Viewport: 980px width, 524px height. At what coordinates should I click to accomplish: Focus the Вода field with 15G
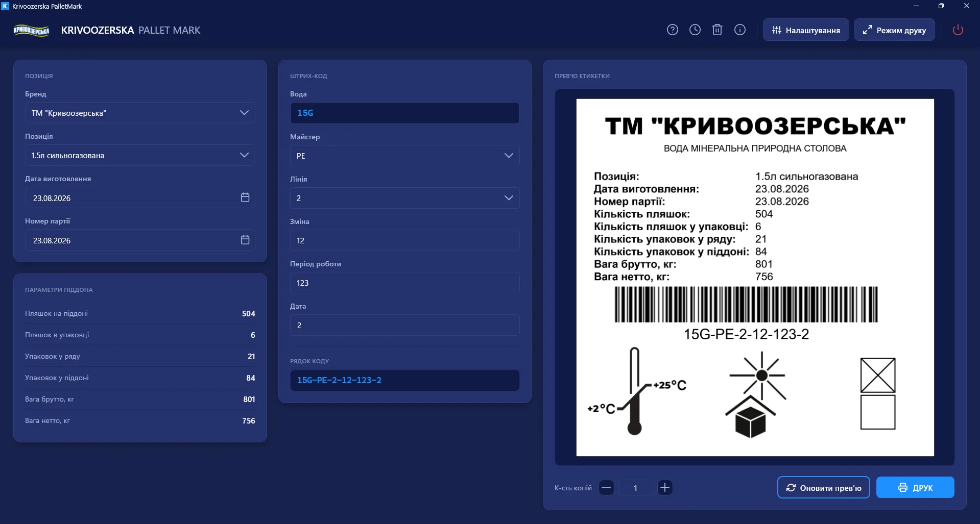(x=405, y=113)
